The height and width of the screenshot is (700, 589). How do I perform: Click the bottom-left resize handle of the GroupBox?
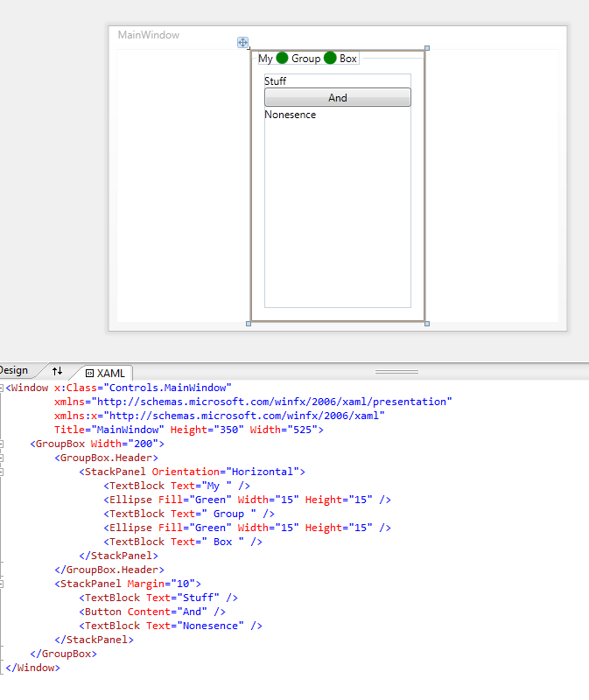click(x=249, y=324)
